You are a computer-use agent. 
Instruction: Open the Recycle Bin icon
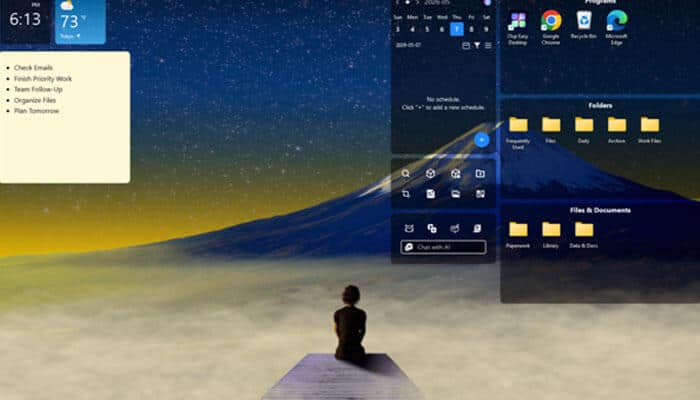pos(583,25)
